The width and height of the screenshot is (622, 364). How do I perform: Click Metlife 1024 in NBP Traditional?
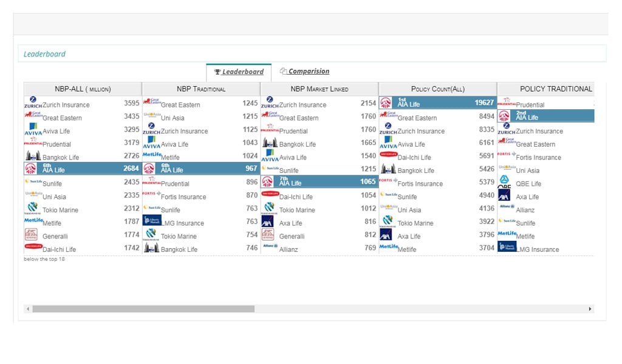[200, 156]
